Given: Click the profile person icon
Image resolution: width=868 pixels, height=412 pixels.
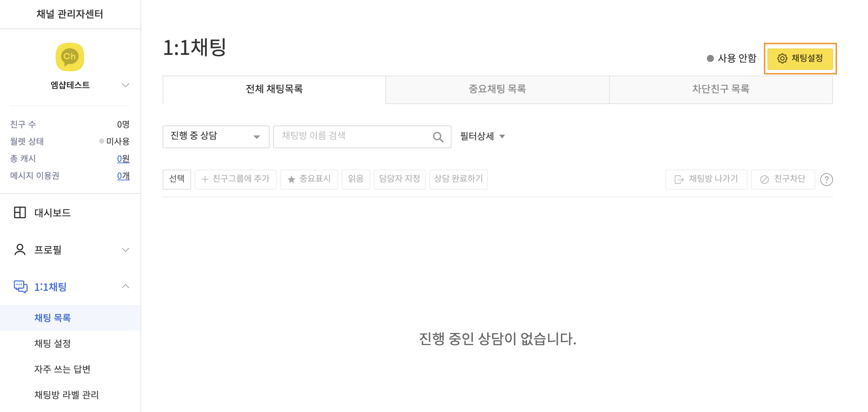Looking at the screenshot, I should pos(20,249).
